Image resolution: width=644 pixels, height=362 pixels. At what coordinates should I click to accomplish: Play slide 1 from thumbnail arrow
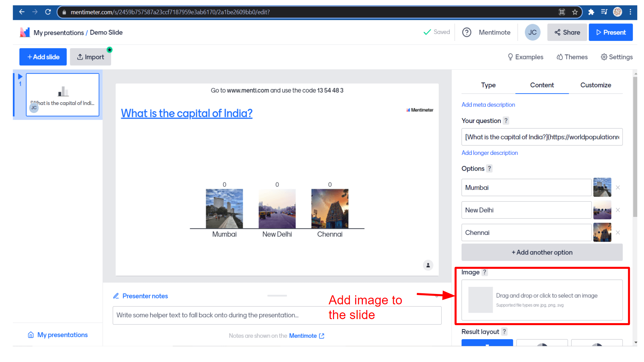[20, 76]
